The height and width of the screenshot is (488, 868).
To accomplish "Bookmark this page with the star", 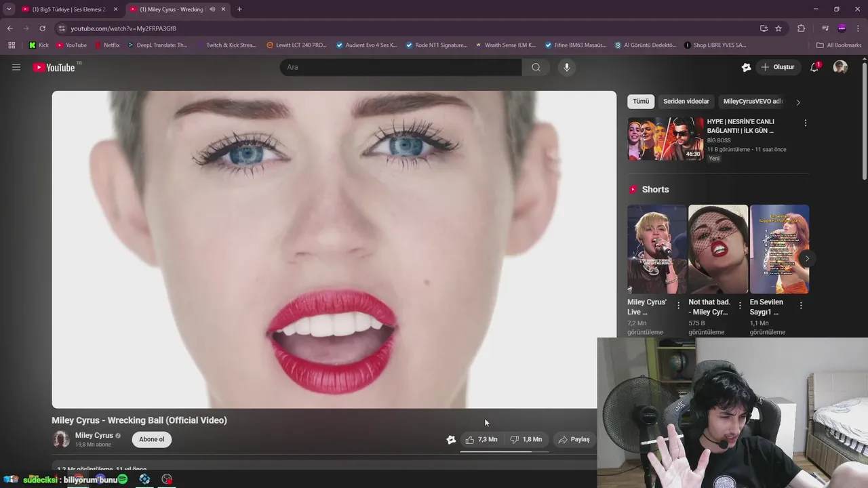I will pyautogui.click(x=778, y=28).
